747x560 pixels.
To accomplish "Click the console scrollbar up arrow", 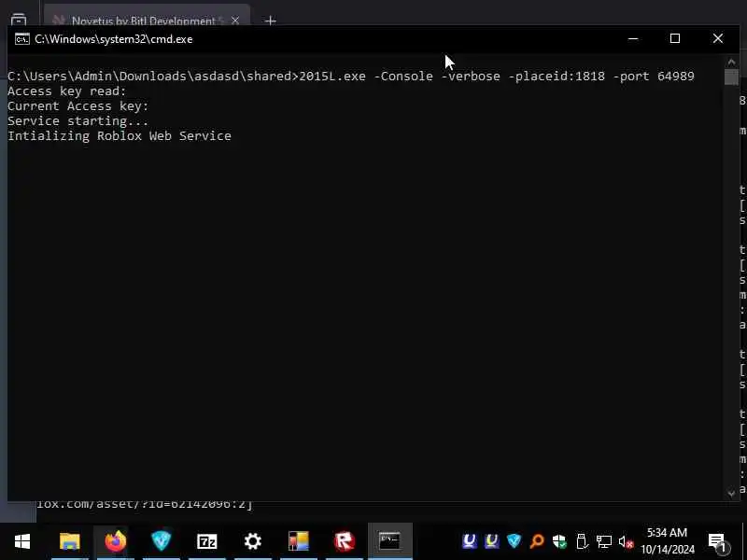I will [731, 62].
